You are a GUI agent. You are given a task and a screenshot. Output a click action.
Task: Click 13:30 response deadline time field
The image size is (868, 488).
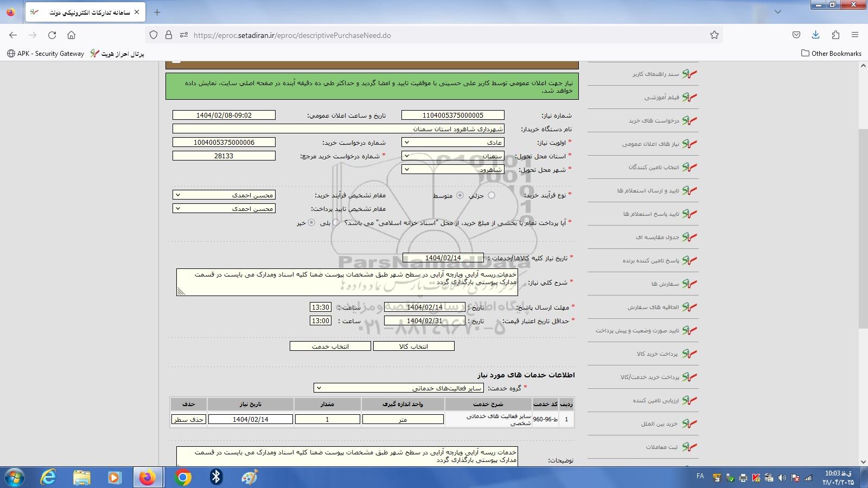pyautogui.click(x=321, y=307)
